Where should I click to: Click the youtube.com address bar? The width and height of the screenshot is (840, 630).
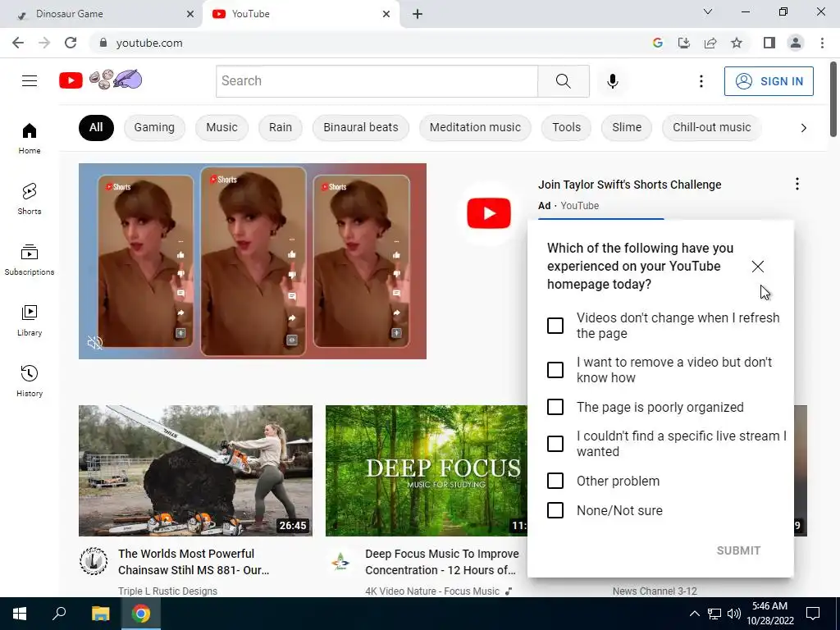[x=370, y=43]
